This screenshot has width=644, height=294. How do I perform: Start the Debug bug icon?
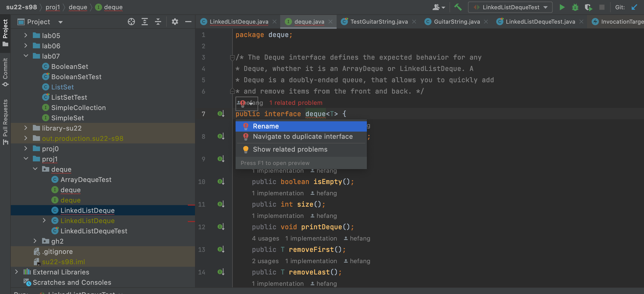[x=575, y=7]
